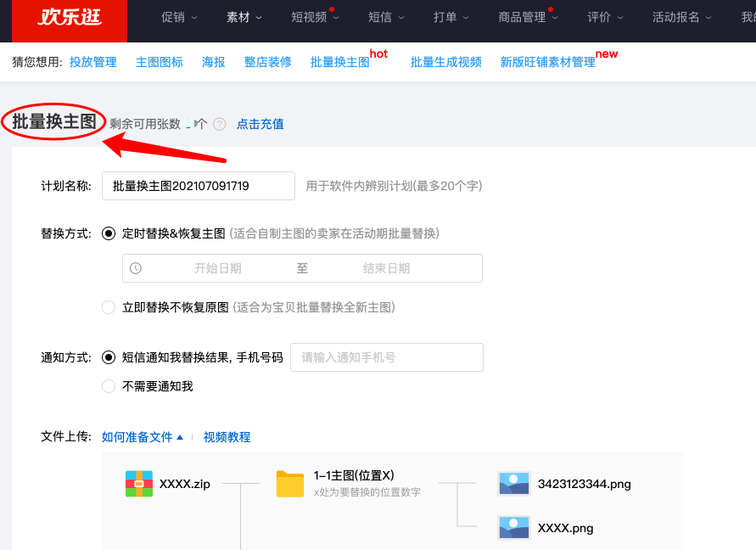Select 立即替换不恢复原图 option
This screenshot has height=550, width=756.
tap(109, 307)
